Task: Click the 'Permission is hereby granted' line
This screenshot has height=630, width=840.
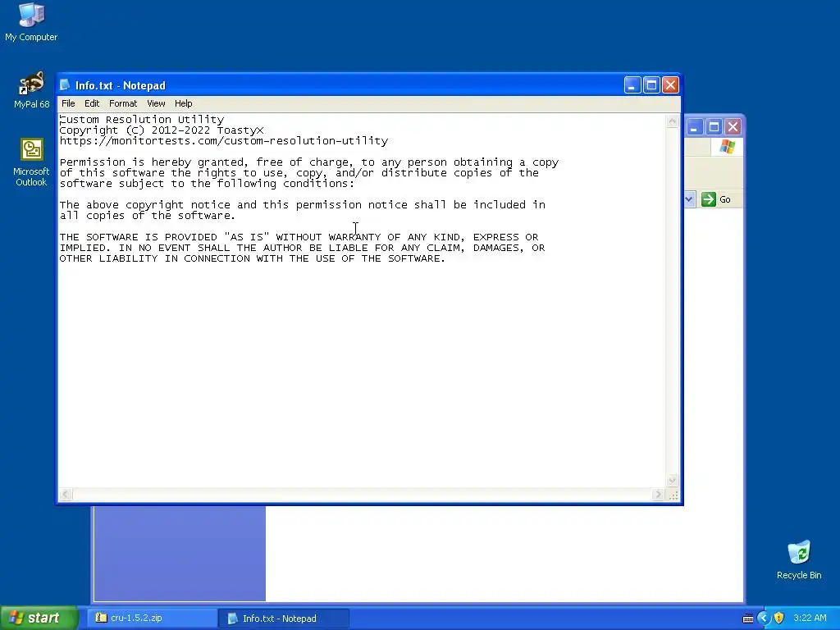Action: pos(309,162)
